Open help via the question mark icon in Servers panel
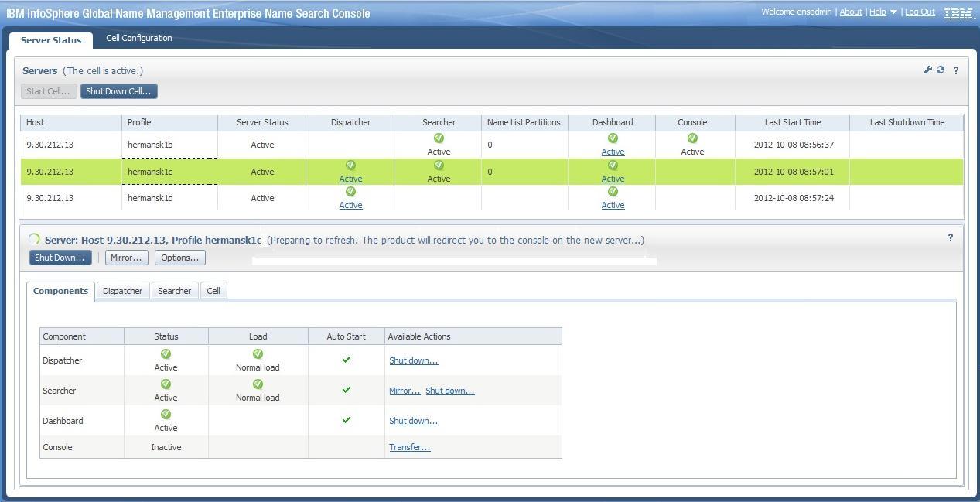Image resolution: width=980 pixels, height=502 pixels. (956, 70)
